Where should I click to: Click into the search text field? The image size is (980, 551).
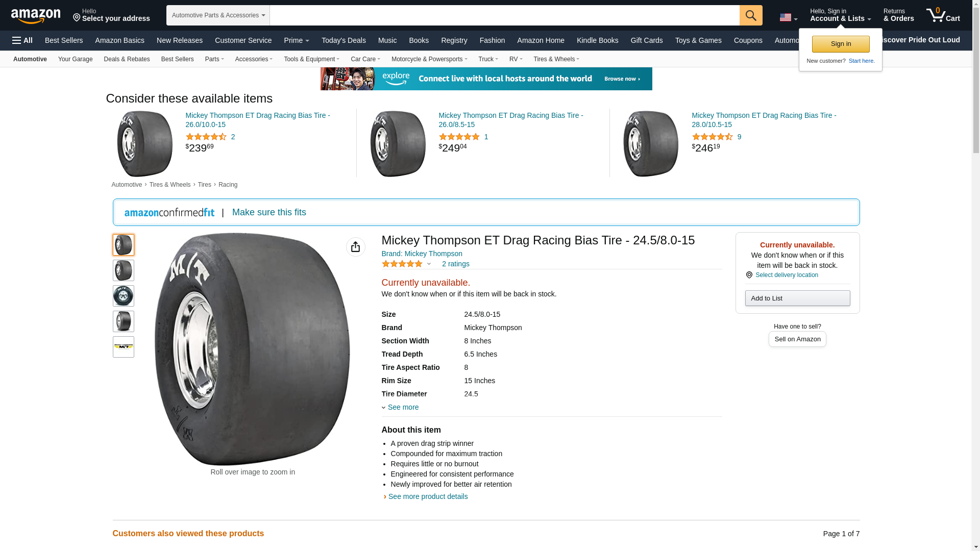pos(504,15)
